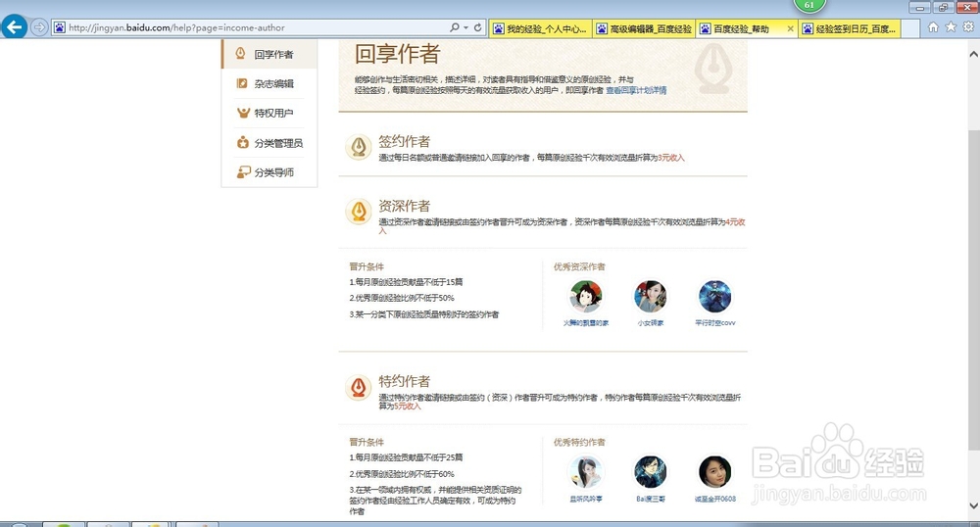Open the 火舞的凯冒的家 author name link
Screen dimensions: 980x527
tap(586, 323)
